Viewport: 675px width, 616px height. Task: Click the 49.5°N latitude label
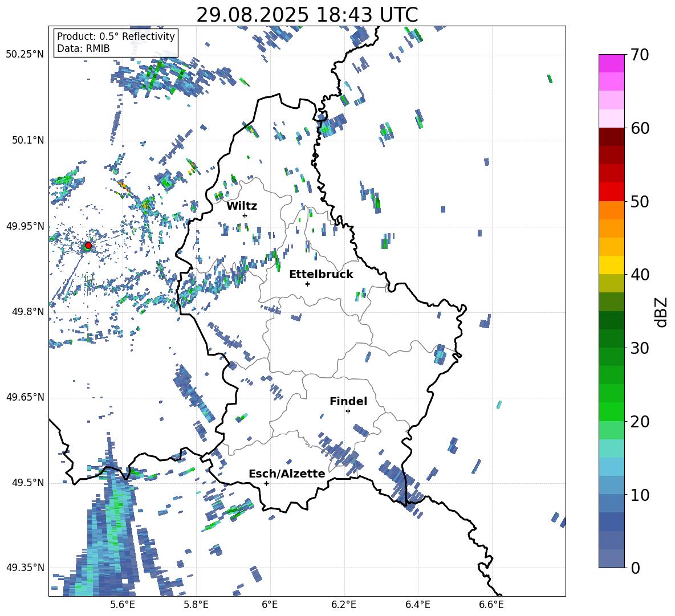coord(28,483)
